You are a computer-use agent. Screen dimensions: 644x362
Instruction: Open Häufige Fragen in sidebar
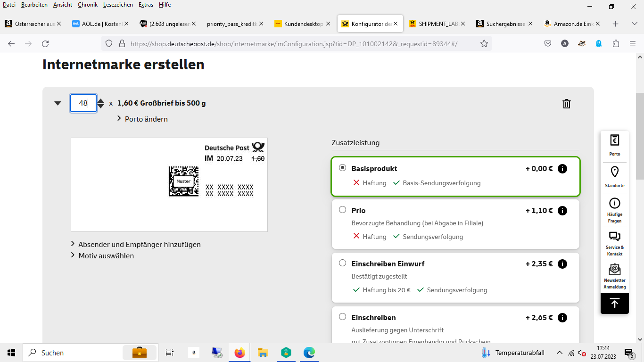click(614, 210)
